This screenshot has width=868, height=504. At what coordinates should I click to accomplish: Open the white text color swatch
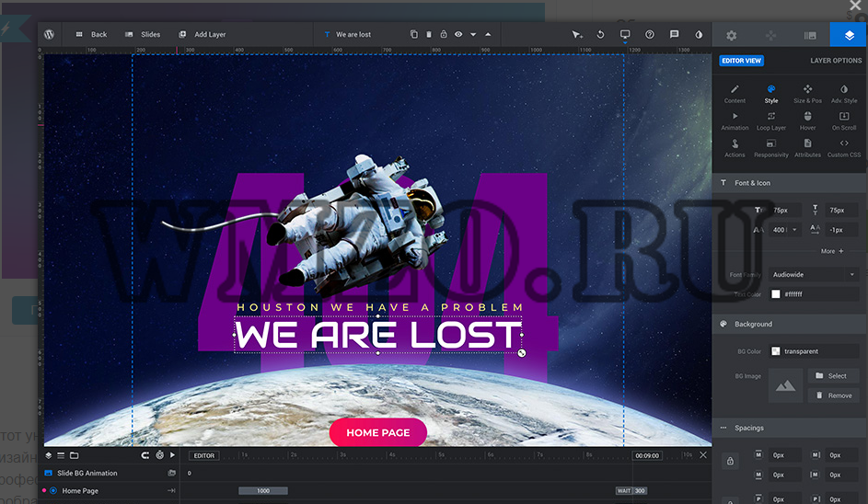[x=776, y=294]
